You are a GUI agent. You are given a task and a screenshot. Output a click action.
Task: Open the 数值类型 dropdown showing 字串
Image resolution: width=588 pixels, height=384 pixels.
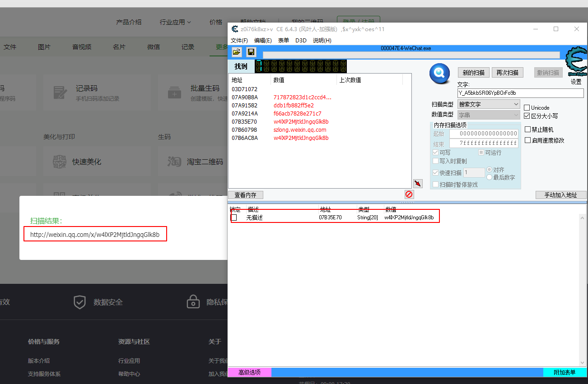(x=489, y=115)
